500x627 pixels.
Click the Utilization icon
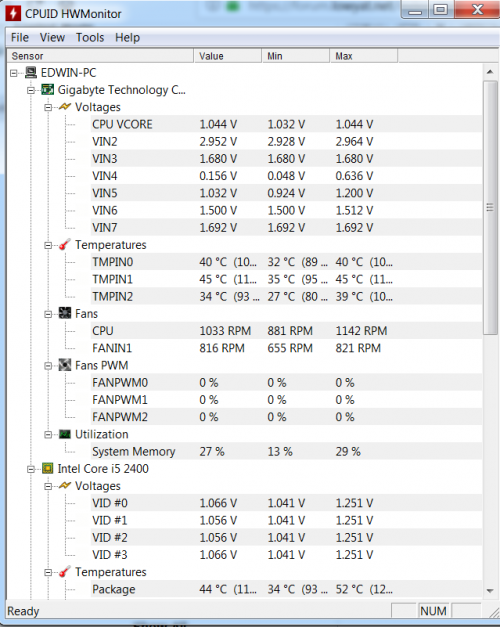65,434
